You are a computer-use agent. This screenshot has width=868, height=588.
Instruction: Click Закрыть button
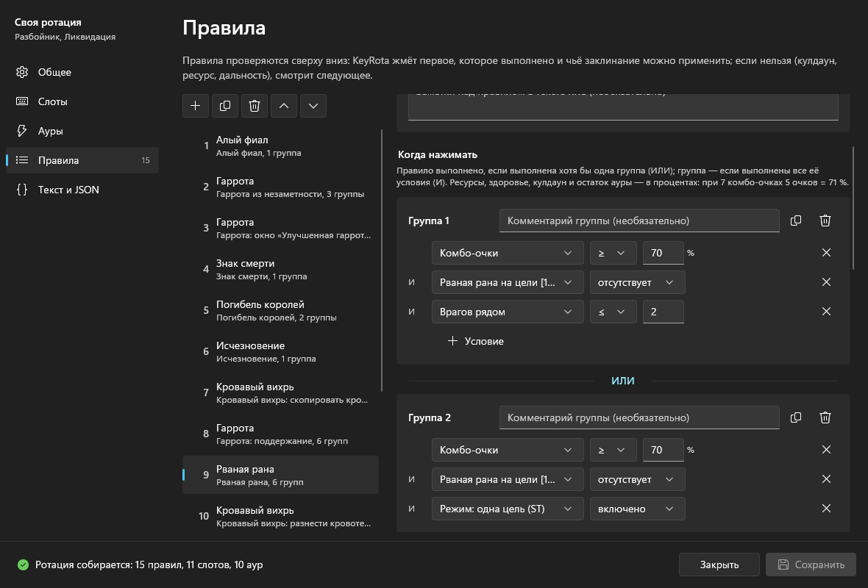click(719, 564)
